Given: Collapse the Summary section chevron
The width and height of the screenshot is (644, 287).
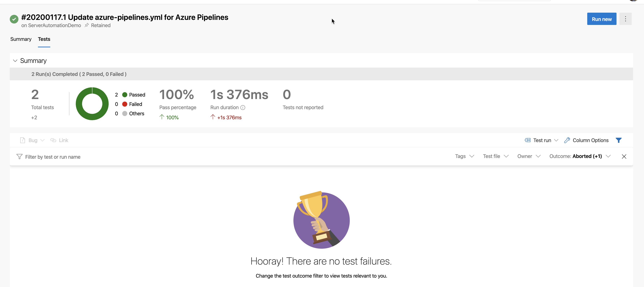Looking at the screenshot, I should click(x=15, y=61).
